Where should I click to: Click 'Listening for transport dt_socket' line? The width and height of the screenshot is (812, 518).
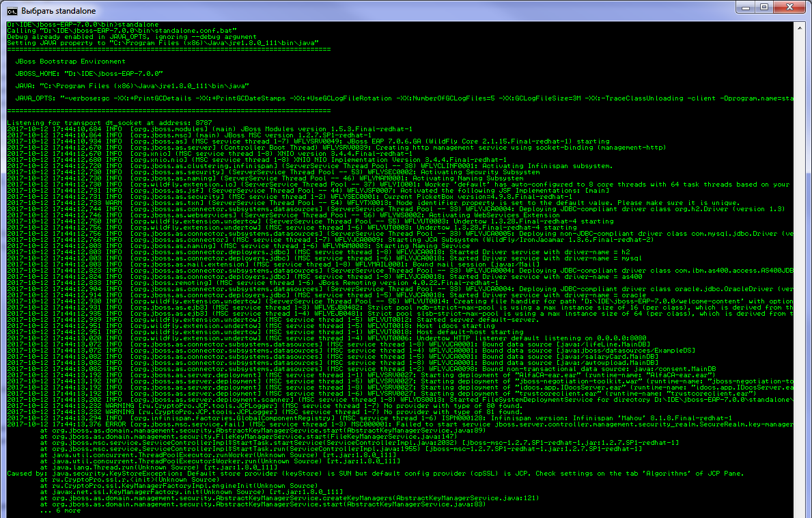110,123
